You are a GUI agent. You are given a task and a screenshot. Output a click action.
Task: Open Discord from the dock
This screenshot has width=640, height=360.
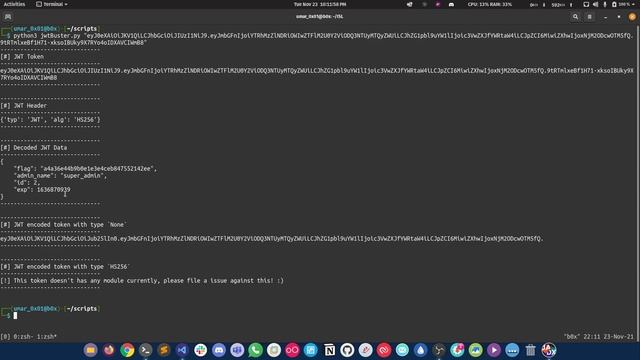pyautogui.click(x=219, y=350)
